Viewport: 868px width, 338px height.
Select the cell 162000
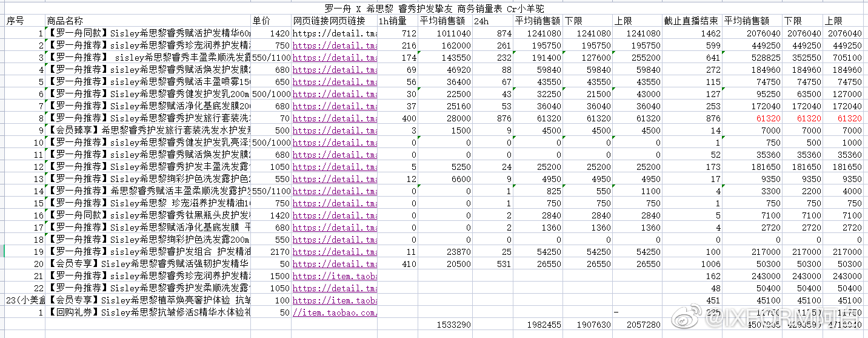tap(445, 46)
